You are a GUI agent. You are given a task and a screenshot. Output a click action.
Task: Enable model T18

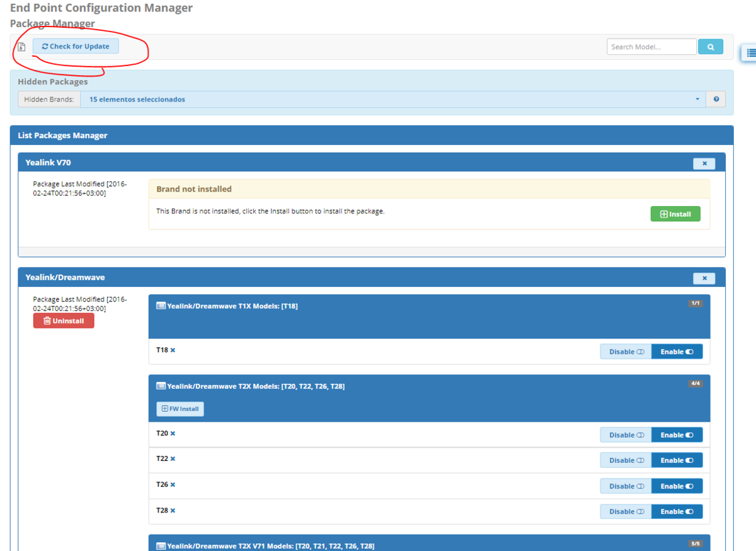(677, 352)
